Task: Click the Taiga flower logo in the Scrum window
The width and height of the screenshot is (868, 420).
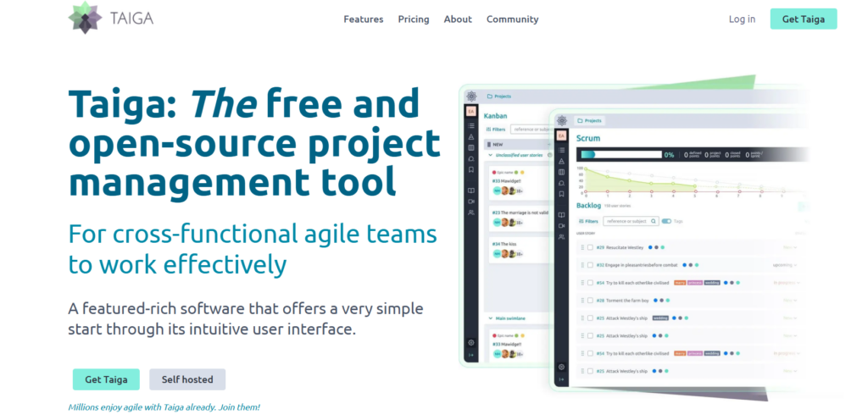Action: [x=561, y=120]
